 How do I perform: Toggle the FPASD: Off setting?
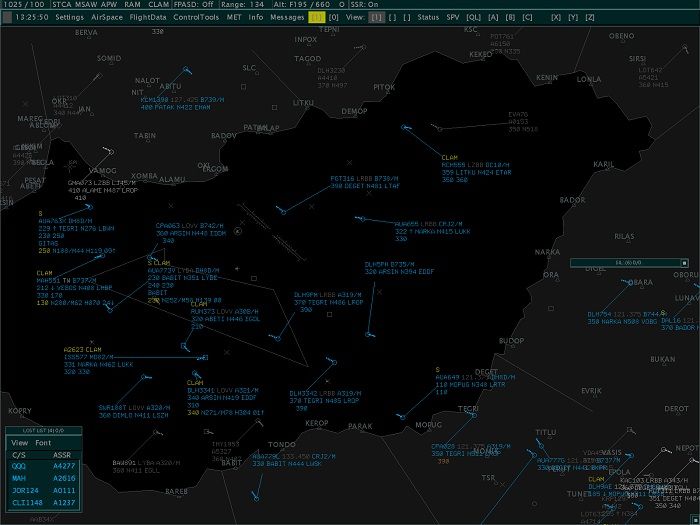[x=194, y=4]
